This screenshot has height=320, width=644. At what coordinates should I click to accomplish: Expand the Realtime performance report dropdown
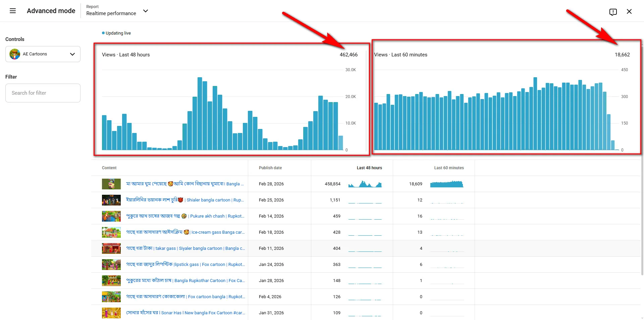(146, 11)
